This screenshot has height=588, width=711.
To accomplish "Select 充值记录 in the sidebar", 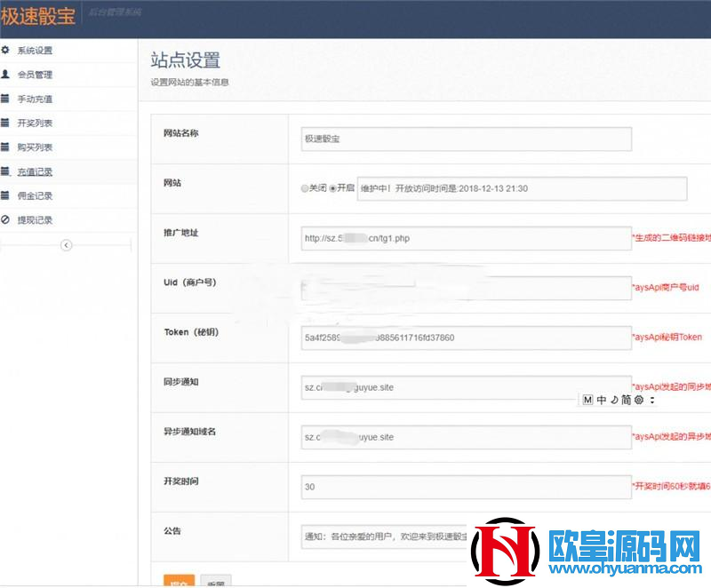I will coord(35,171).
